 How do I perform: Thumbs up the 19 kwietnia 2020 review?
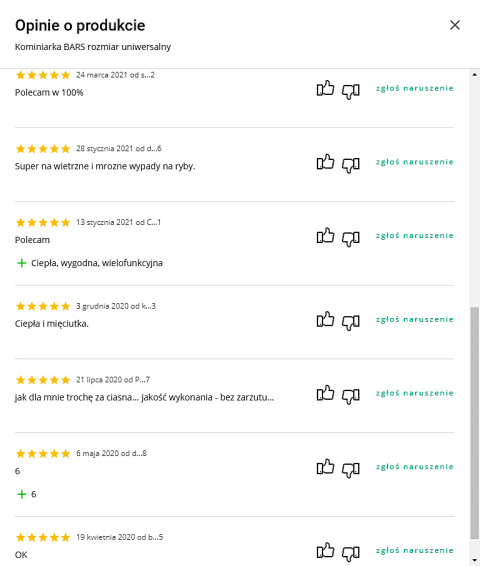tap(325, 550)
